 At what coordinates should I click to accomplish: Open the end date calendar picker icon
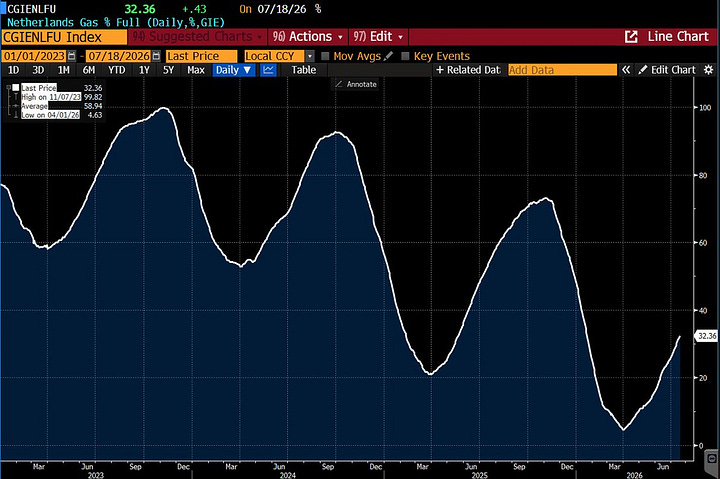pyautogui.click(x=156, y=56)
